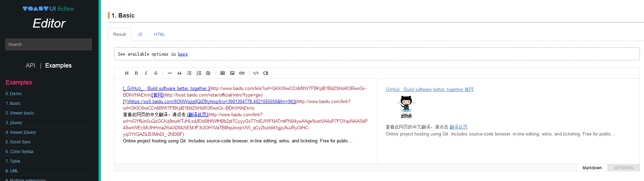Click the '1. Basic' section heading
Screen dimensions: 644x181
[x=123, y=16]
